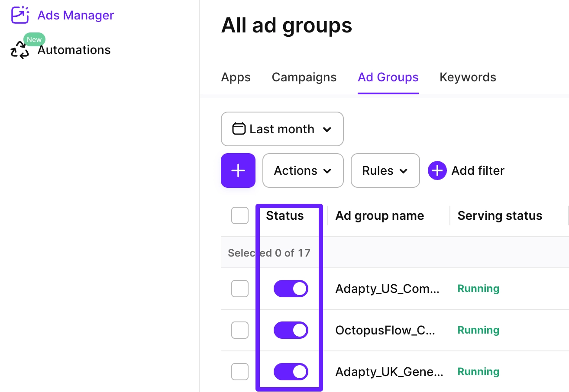
Task: Toggle Adapty_UK_Gene ad group status off
Action: point(291,371)
